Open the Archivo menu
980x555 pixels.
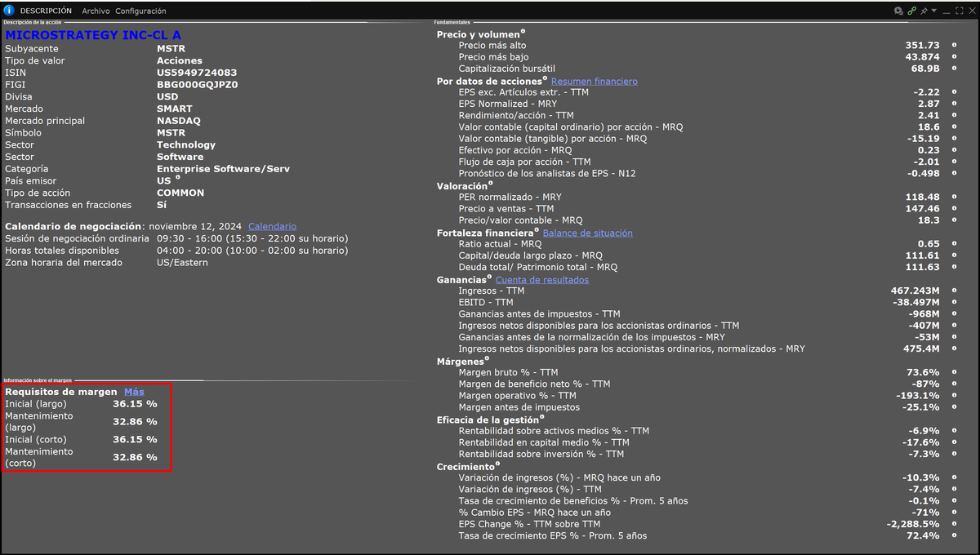pyautogui.click(x=96, y=11)
